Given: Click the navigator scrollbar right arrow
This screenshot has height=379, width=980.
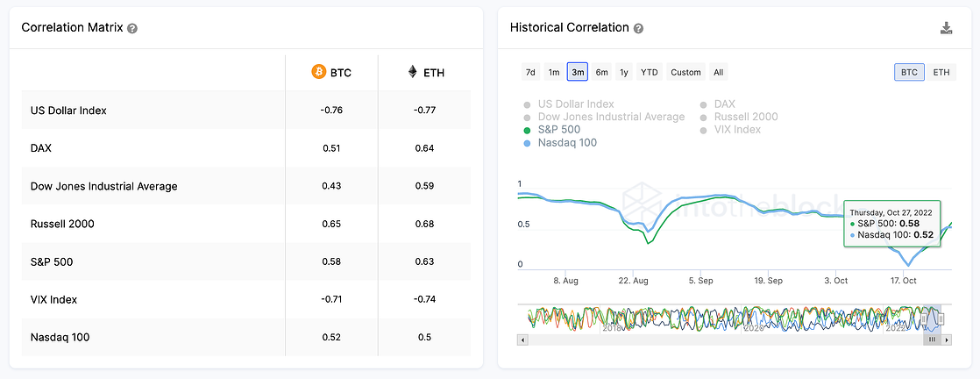Looking at the screenshot, I should 947,340.
